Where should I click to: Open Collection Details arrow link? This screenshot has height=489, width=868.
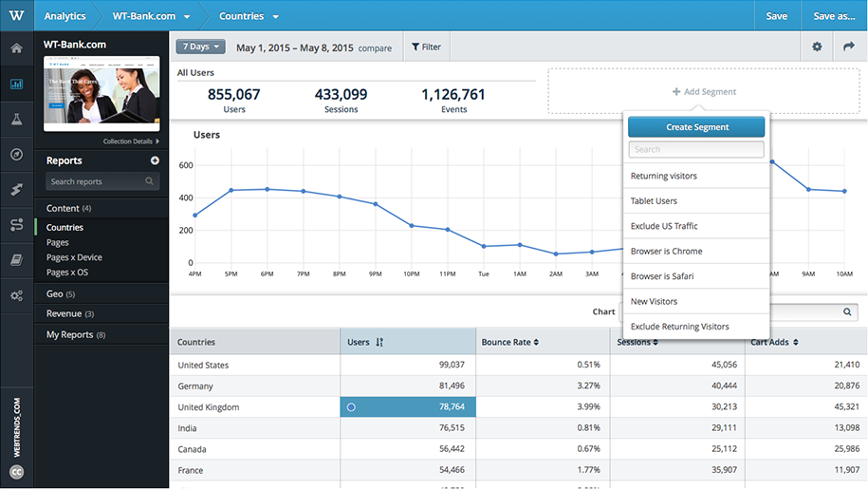(x=131, y=141)
